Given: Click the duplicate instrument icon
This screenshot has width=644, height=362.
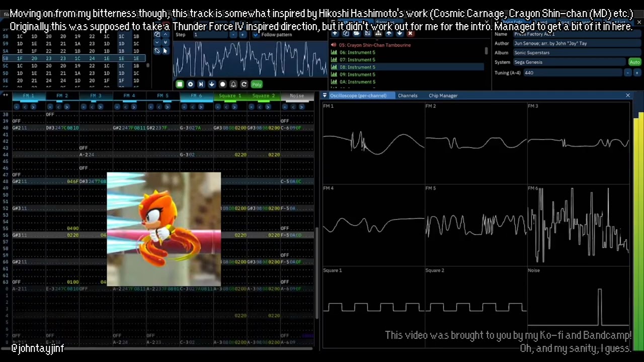Looking at the screenshot, I should [346, 33].
